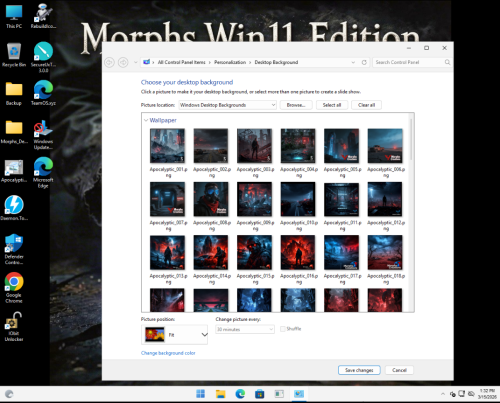
Task: Select Apocalyptic_011.png wallpaper thumbnail
Action: [341, 199]
